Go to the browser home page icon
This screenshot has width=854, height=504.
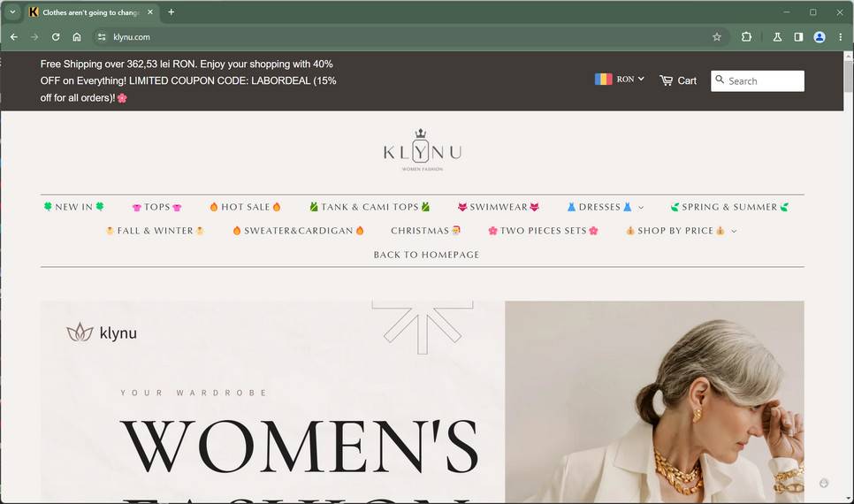77,37
